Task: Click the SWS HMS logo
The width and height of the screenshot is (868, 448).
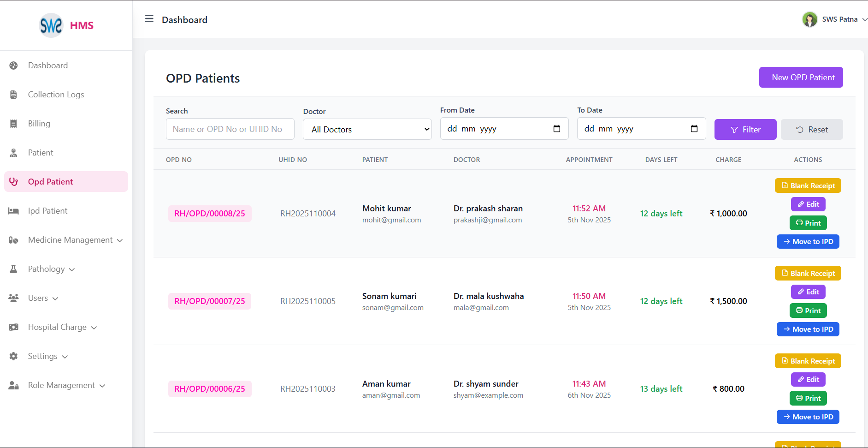Action: click(66, 25)
